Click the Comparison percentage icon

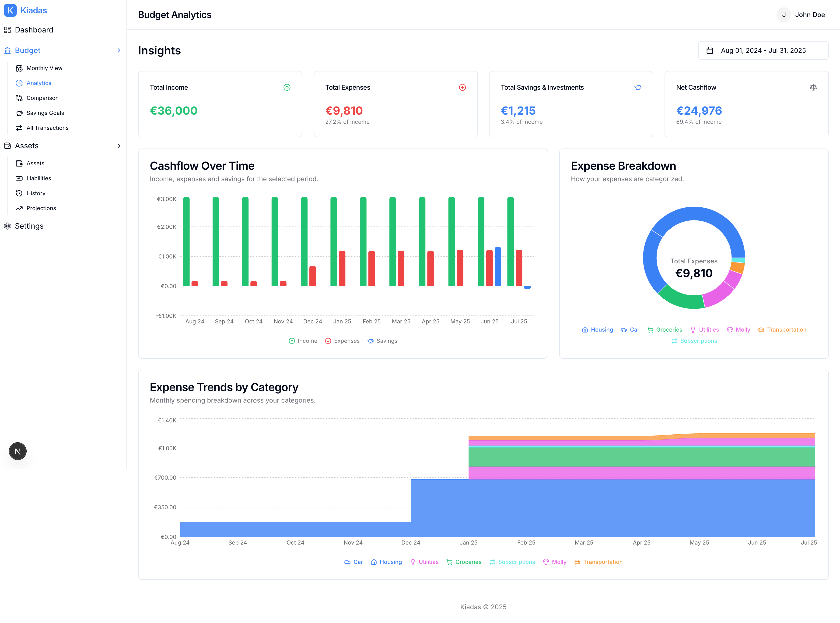[20, 98]
